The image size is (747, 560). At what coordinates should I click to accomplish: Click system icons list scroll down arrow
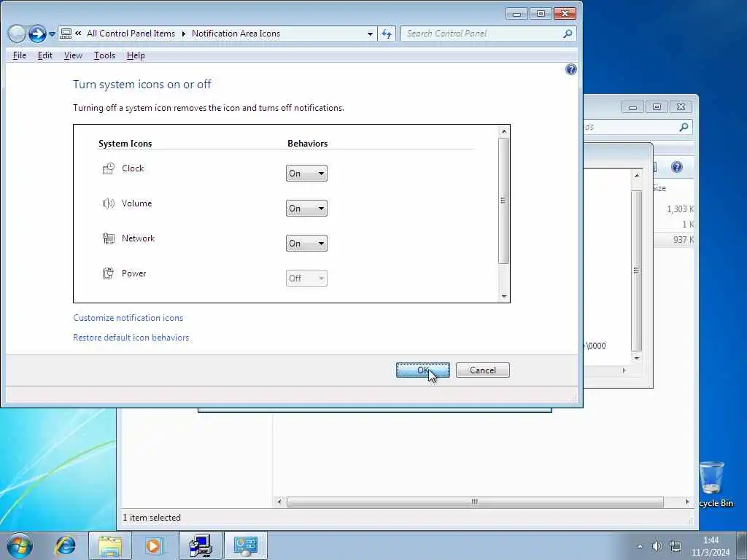pos(504,296)
